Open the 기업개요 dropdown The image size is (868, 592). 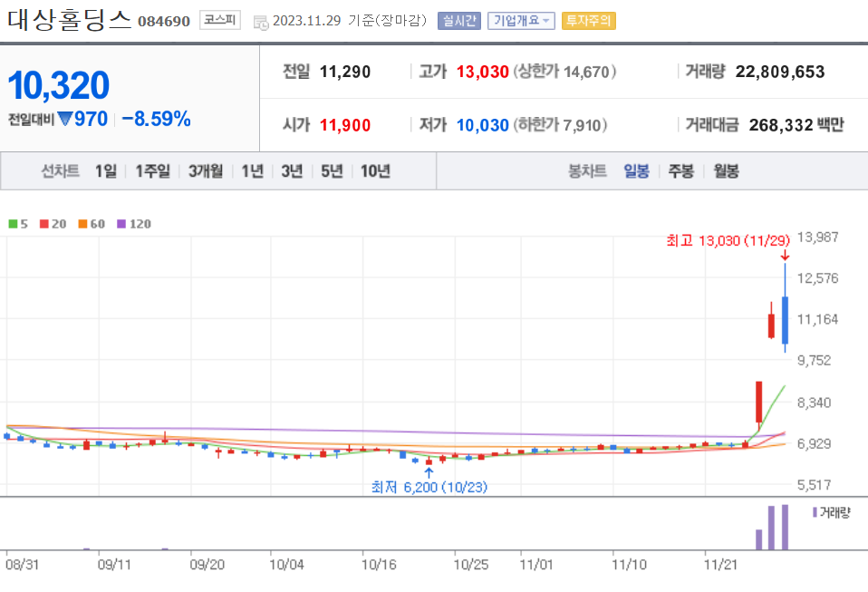tap(521, 21)
